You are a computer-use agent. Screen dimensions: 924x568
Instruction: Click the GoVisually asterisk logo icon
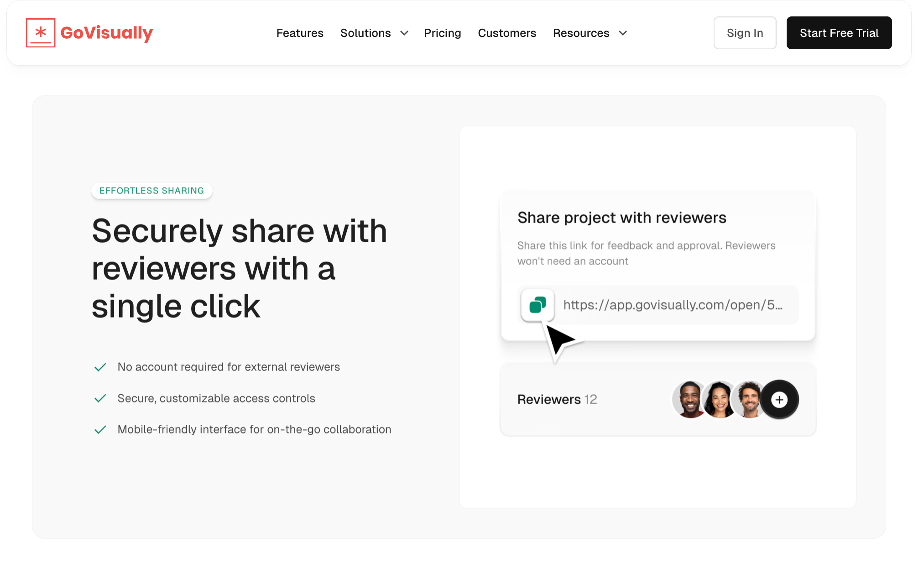click(40, 32)
